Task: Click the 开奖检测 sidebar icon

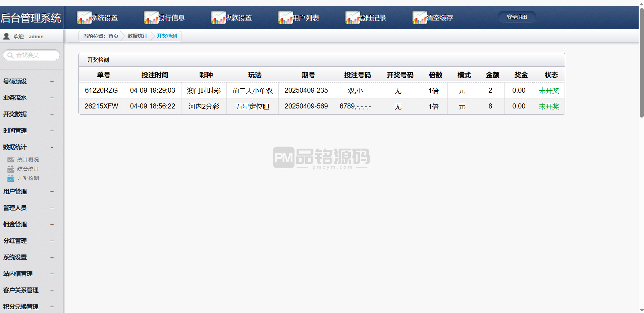Action: pyautogui.click(x=11, y=178)
